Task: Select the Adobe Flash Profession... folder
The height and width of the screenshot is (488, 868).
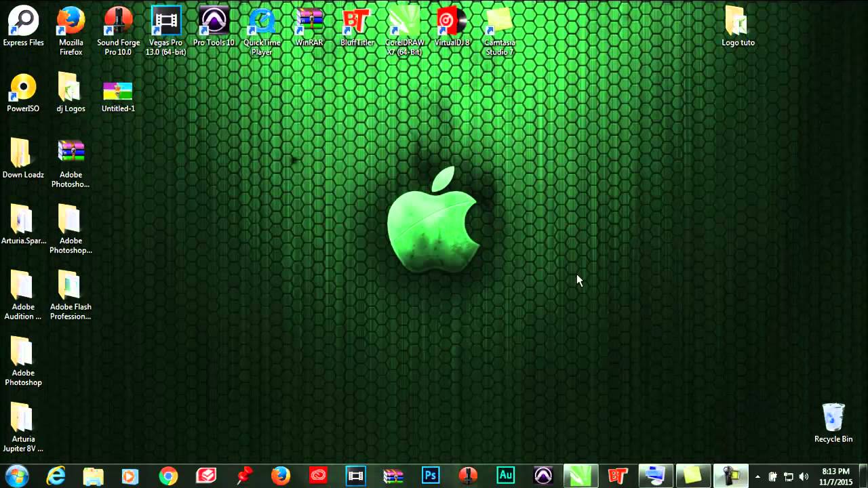Action: pyautogui.click(x=71, y=296)
